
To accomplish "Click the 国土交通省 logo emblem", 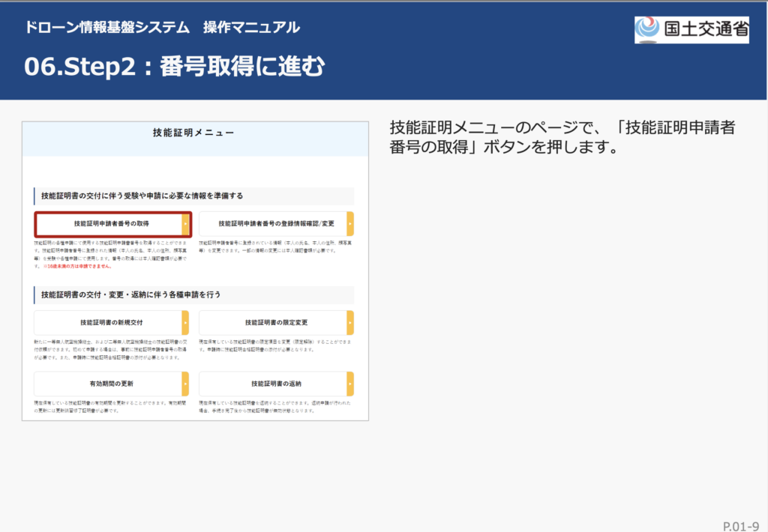I will 647,29.
